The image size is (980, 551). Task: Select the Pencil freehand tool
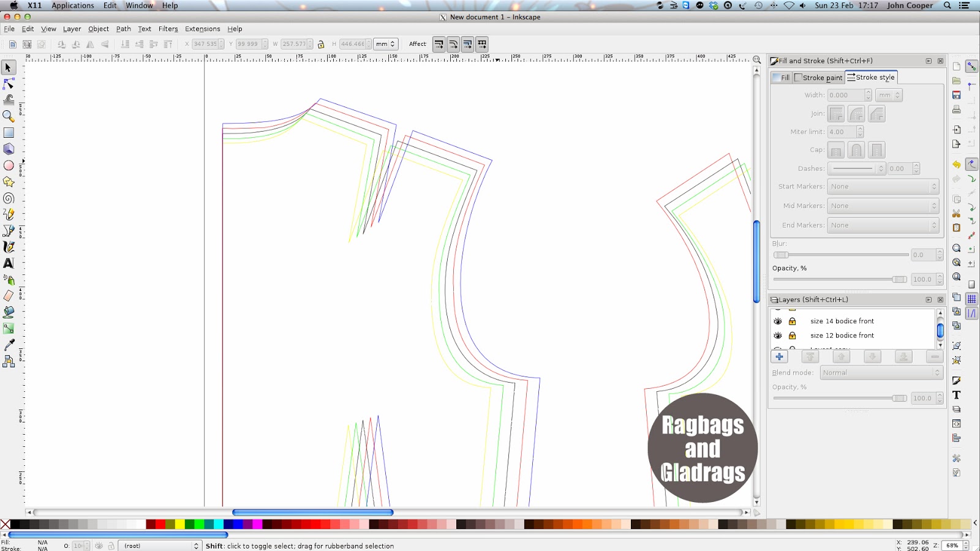[x=9, y=214]
